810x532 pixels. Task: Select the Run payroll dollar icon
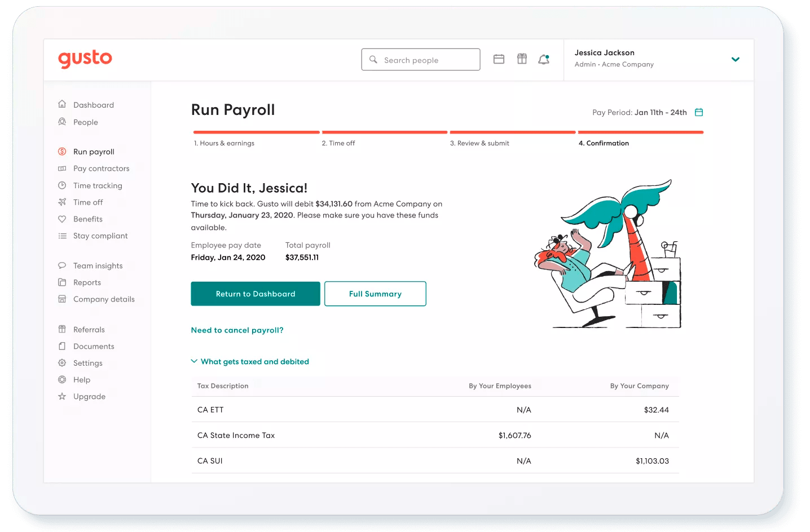click(x=62, y=151)
